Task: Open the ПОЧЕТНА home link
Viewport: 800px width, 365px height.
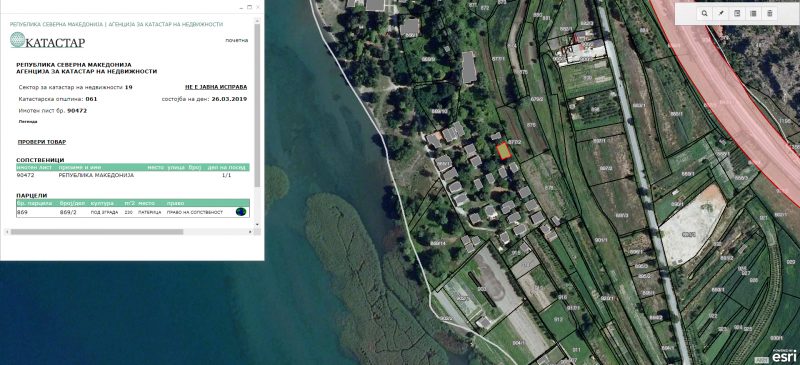Action: click(237, 40)
